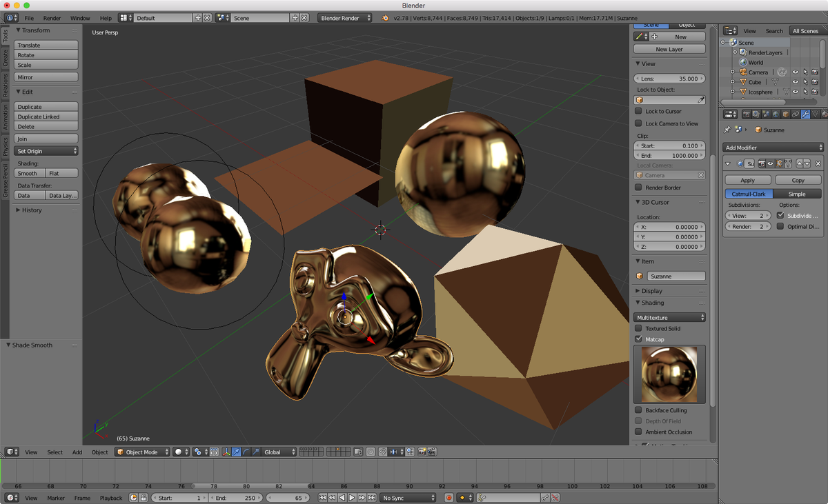This screenshot has height=504, width=828.
Task: Click the OpenGL render image camera icon
Action: [422, 452]
